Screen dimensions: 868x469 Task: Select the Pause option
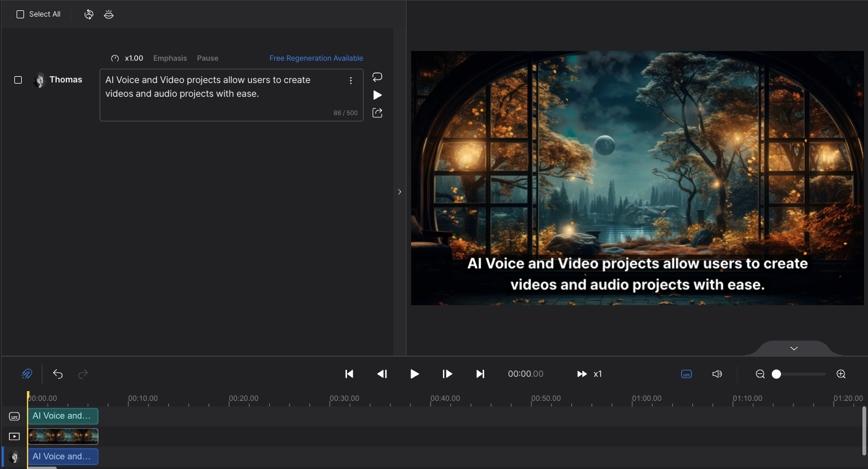point(208,58)
